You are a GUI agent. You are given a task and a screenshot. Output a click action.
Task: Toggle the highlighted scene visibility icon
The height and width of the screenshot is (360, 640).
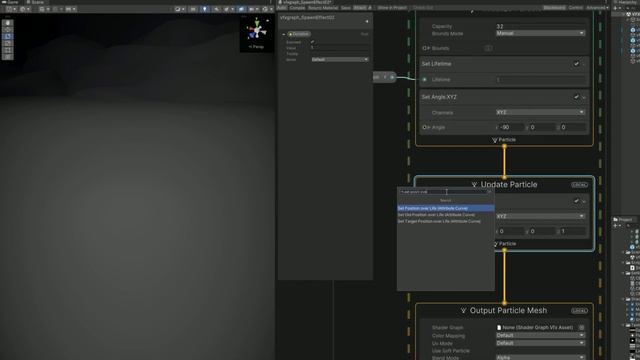[241, 9]
